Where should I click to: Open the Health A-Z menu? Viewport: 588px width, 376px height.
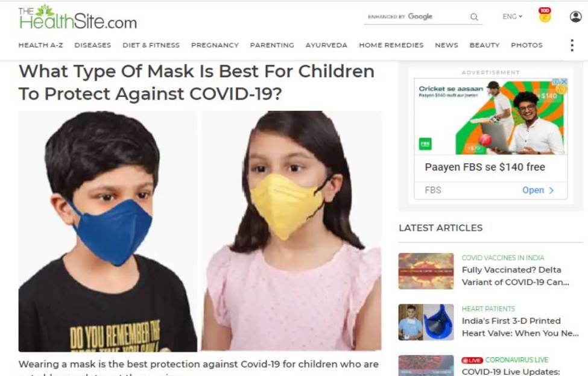(40, 45)
